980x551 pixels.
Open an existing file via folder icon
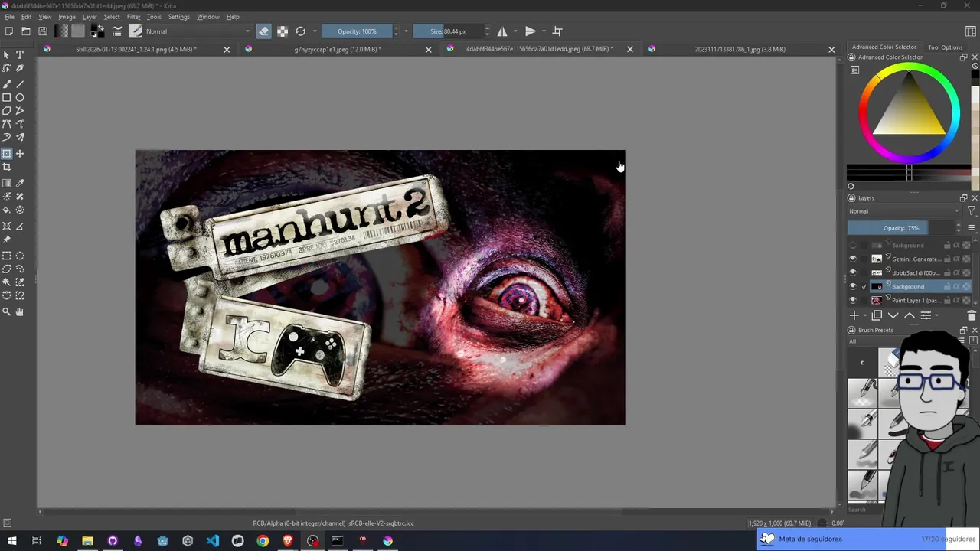(x=26, y=31)
